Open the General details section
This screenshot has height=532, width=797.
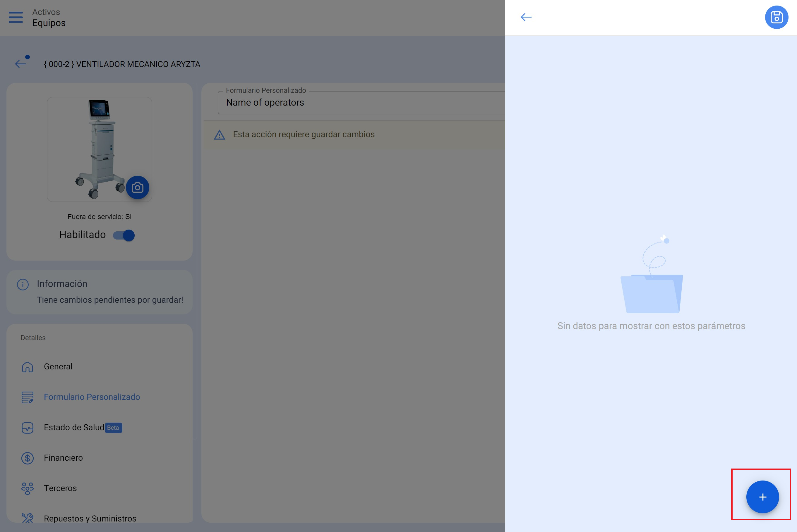coord(99,366)
